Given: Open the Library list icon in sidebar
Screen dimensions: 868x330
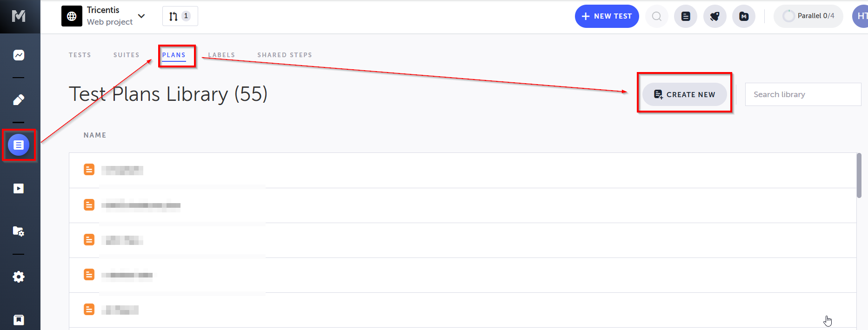Looking at the screenshot, I should click(19, 145).
